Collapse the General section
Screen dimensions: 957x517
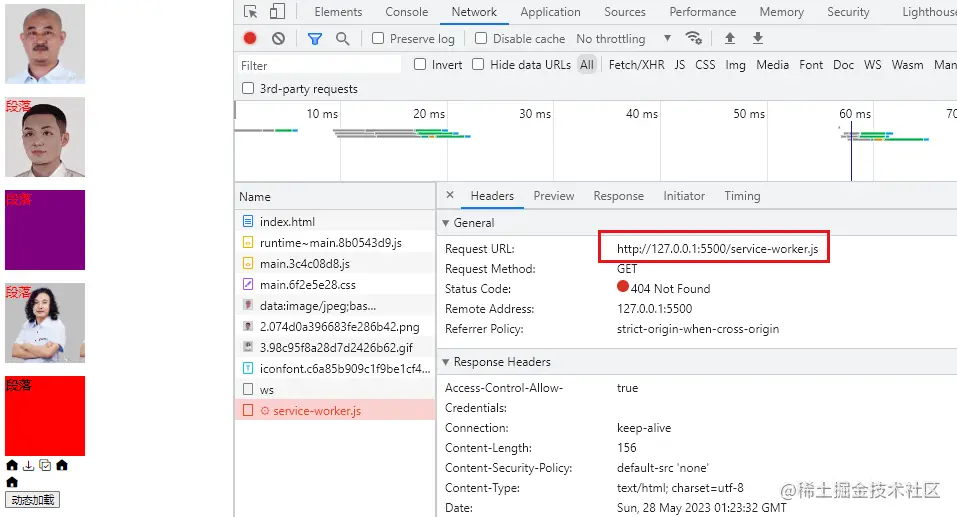tap(446, 223)
